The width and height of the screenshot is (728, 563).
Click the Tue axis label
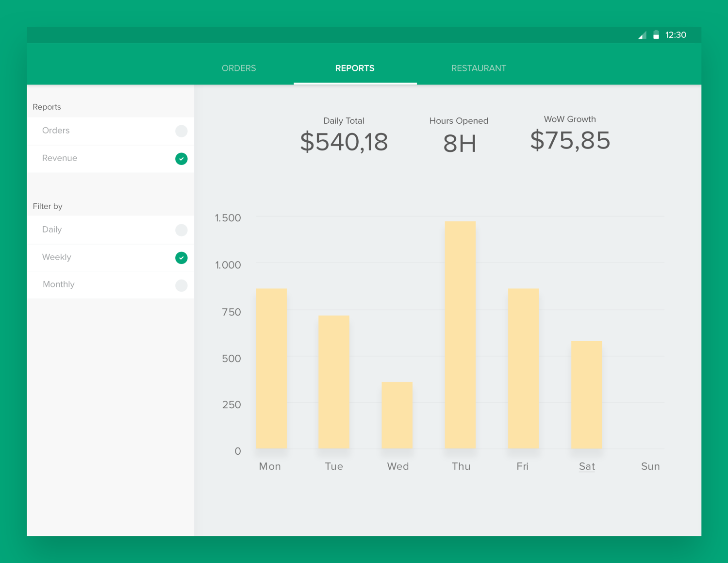tap(334, 466)
